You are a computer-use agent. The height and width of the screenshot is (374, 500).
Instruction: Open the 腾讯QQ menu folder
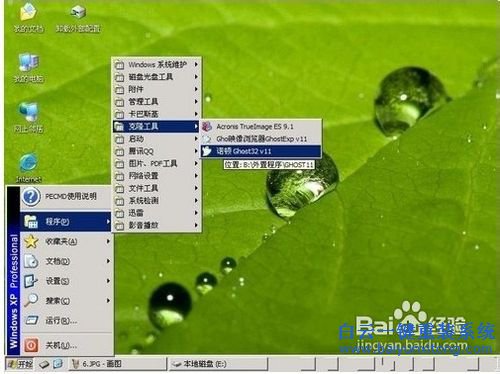[x=156, y=151]
